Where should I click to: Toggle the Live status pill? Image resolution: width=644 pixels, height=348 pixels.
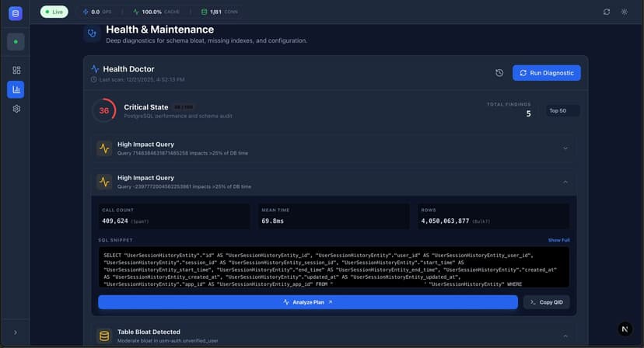54,12
